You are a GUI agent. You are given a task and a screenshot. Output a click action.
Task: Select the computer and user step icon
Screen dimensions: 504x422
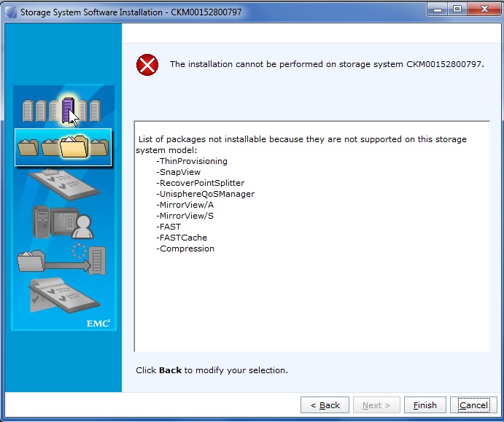63,222
